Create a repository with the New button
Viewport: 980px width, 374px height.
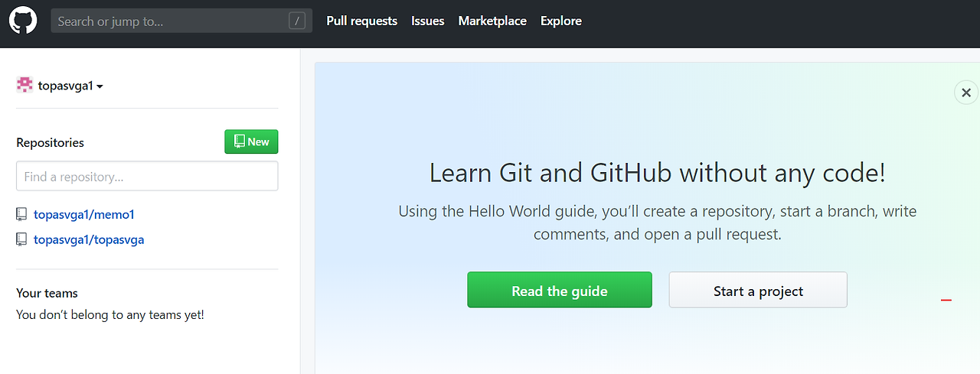(251, 141)
